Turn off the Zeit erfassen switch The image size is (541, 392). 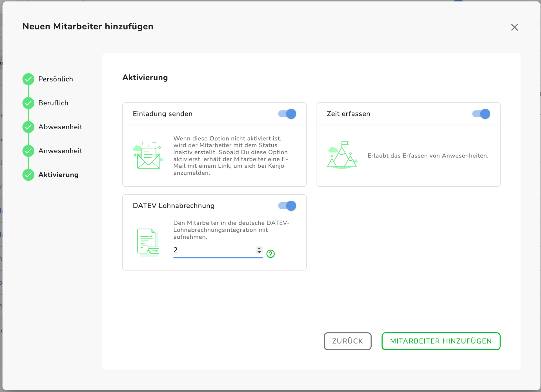481,114
